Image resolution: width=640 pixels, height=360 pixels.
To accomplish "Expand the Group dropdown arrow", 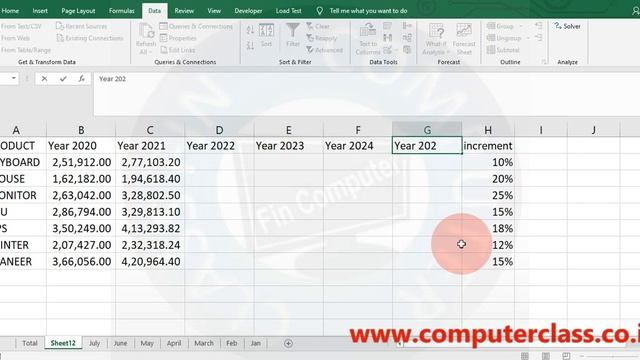I will click(x=521, y=26).
